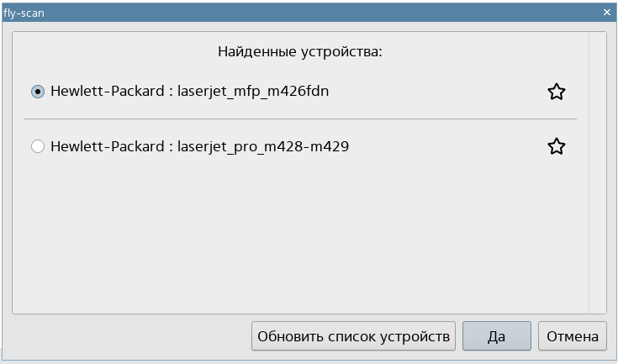
Task: Click 'Hewlett-Packard' in the second device row
Action: [x=107, y=147]
